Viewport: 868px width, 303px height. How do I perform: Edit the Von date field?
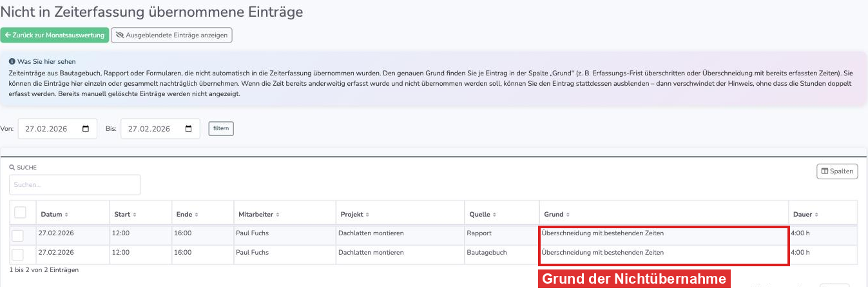point(57,129)
